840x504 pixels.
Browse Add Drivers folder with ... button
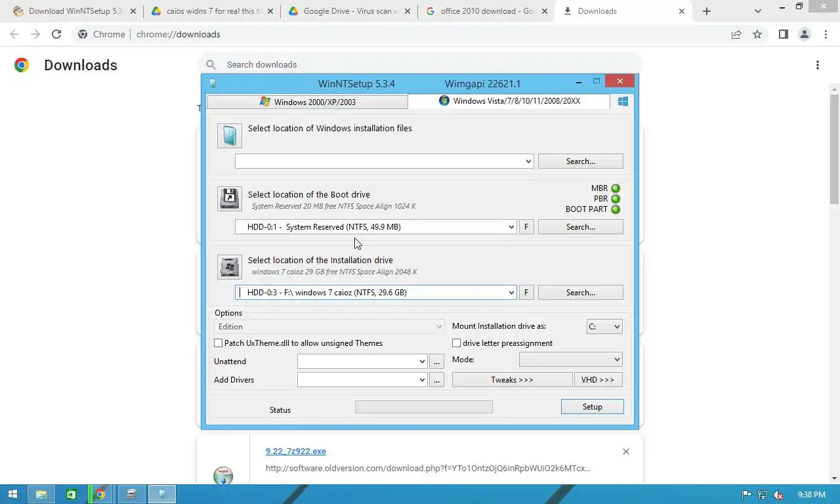pos(437,380)
